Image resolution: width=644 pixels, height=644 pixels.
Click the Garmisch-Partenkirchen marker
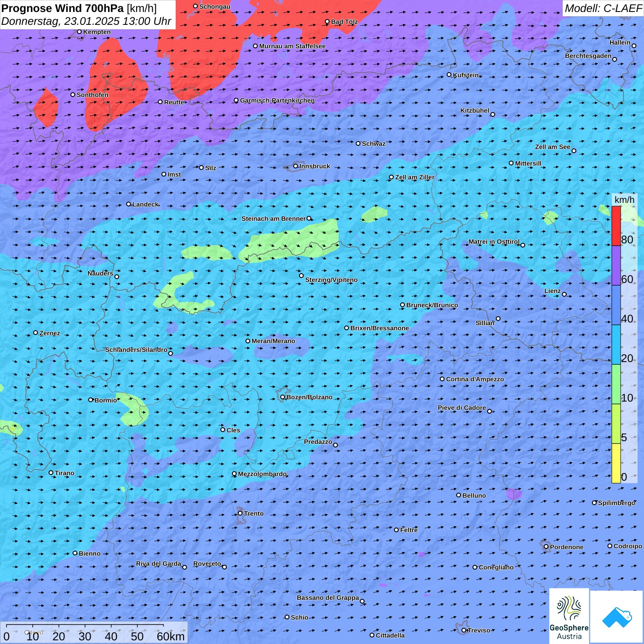236,100
